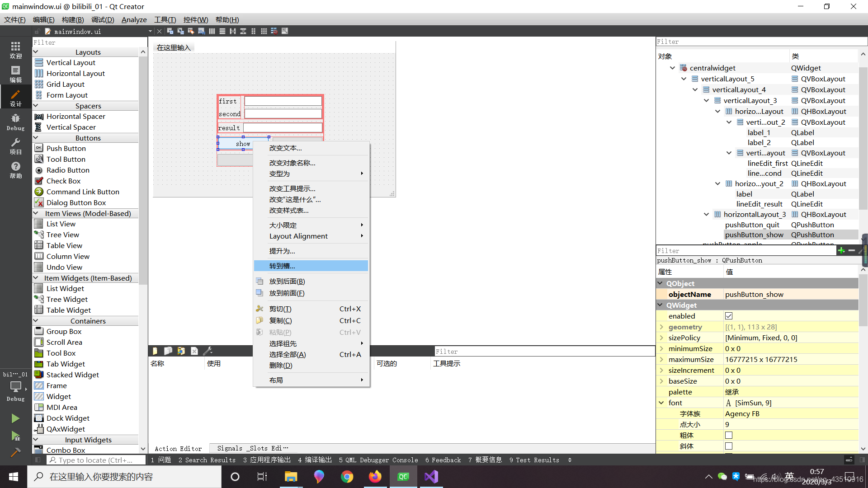Toggle the 斜体 italic font checkbox
This screenshot has width=868, height=488.
point(729,446)
